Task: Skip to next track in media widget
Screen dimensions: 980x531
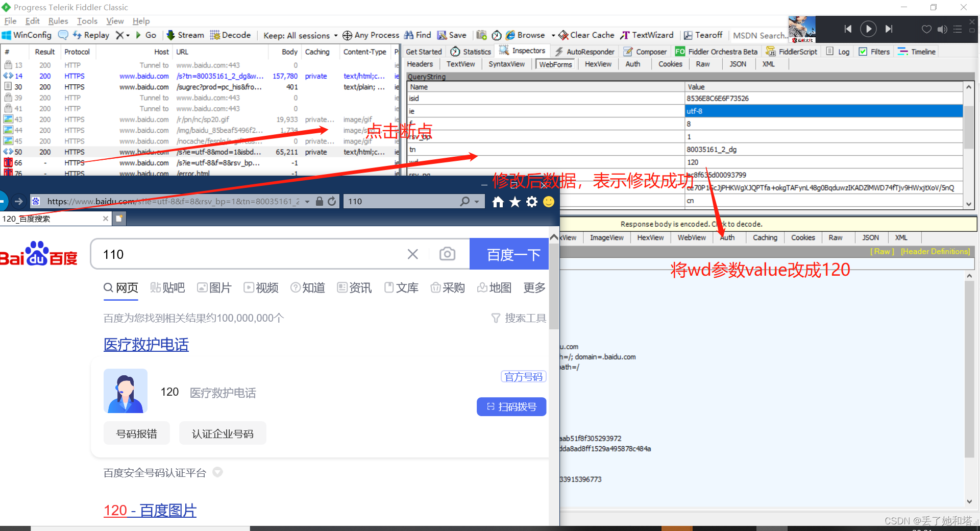Action: [889, 29]
